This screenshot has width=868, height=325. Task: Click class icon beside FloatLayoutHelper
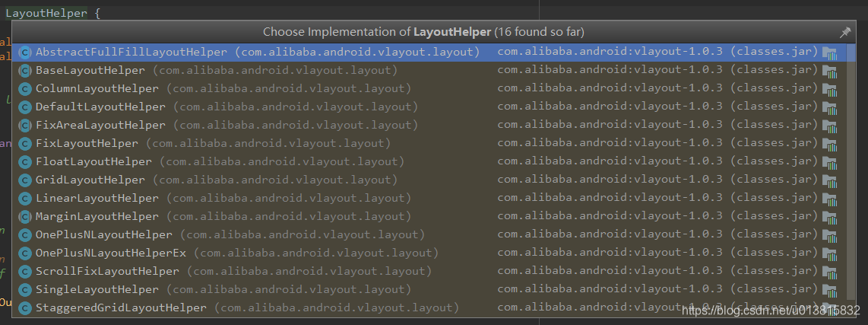(24, 163)
